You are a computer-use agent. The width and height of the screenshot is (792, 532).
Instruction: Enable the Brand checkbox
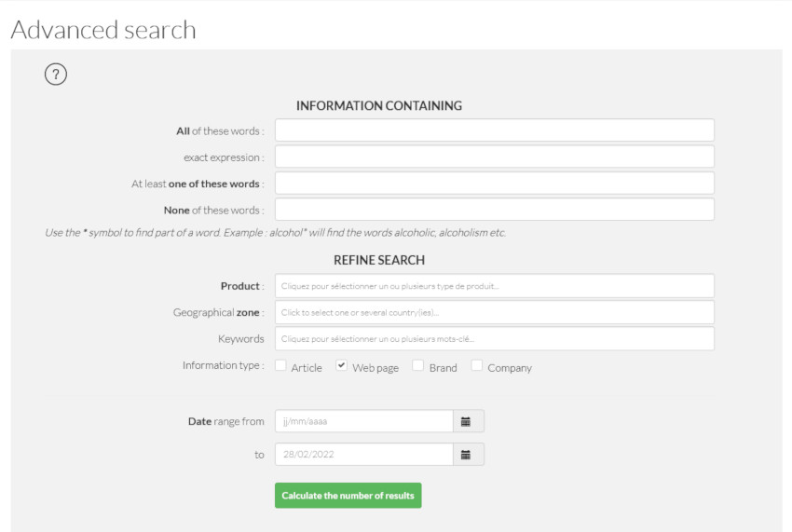[x=417, y=365]
